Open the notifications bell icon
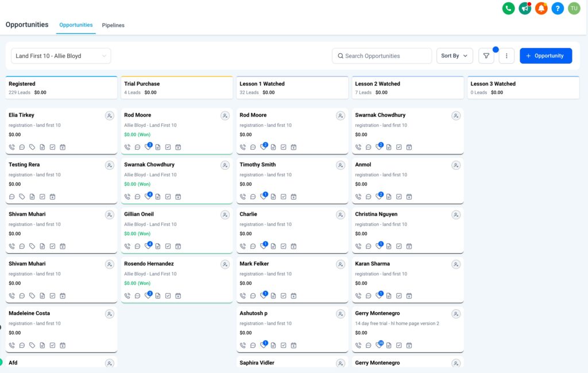This screenshot has width=588, height=373. (541, 9)
